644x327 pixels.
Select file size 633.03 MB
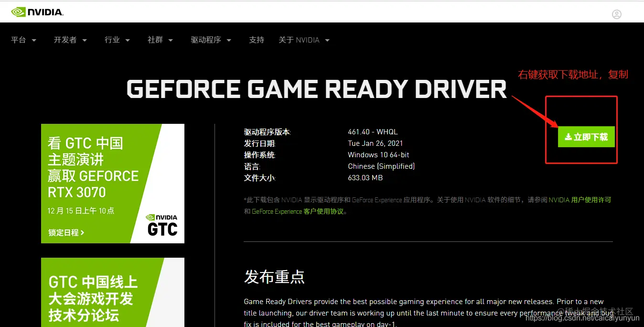coord(365,178)
